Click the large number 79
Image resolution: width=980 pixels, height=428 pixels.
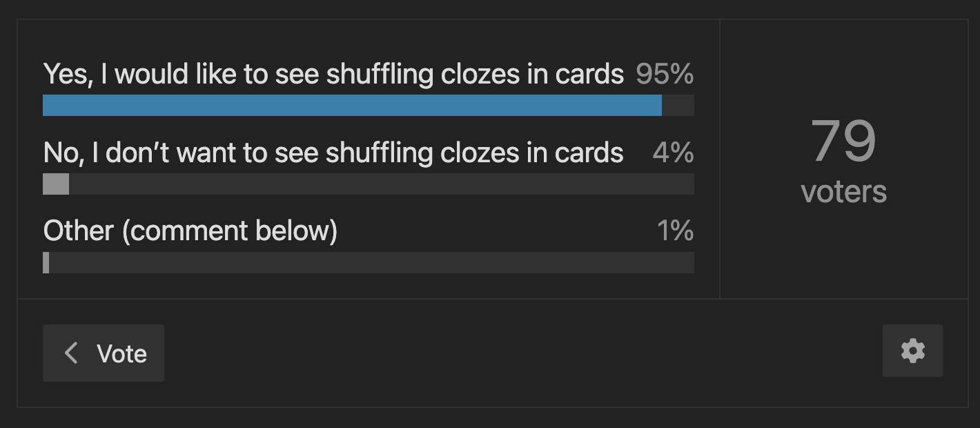843,142
